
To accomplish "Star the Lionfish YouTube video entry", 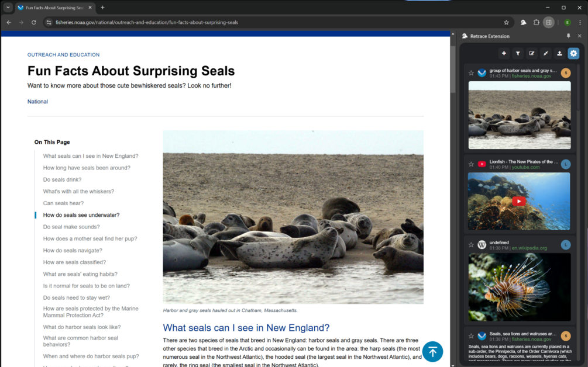I will (471, 164).
